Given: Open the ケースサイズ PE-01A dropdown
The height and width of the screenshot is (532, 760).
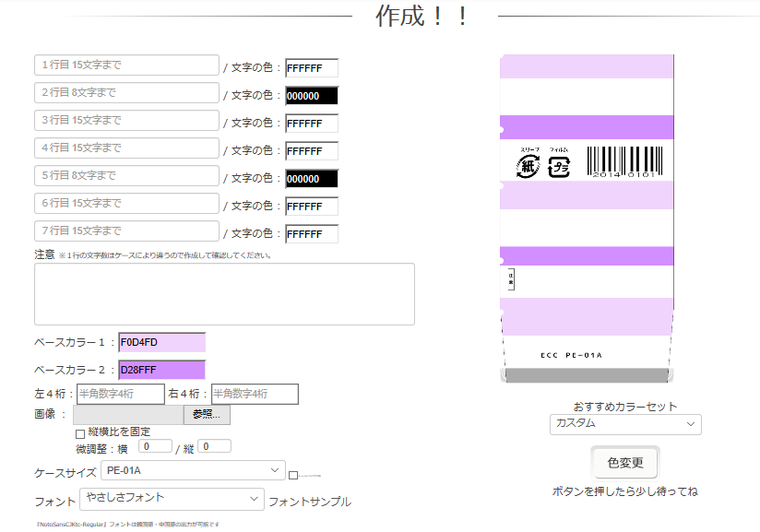Looking at the screenshot, I should click(193, 470).
